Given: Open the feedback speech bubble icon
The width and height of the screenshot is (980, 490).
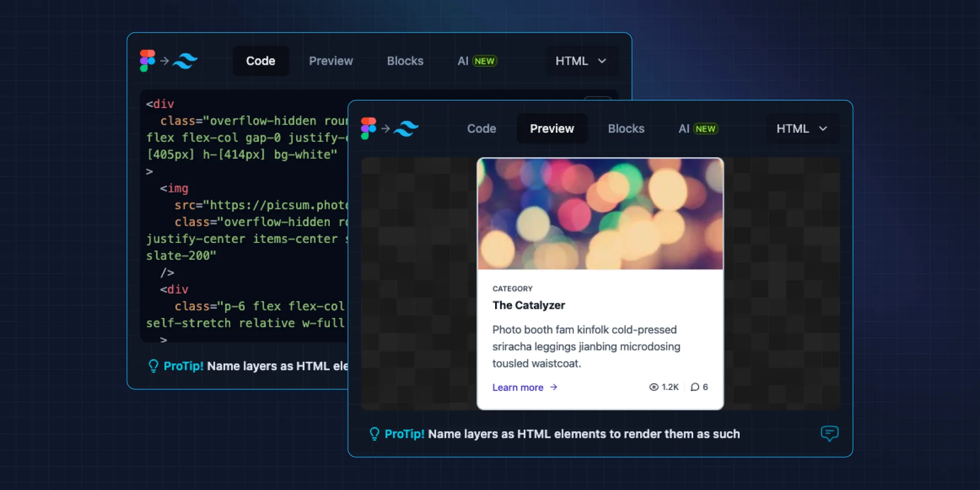Looking at the screenshot, I should pyautogui.click(x=829, y=434).
